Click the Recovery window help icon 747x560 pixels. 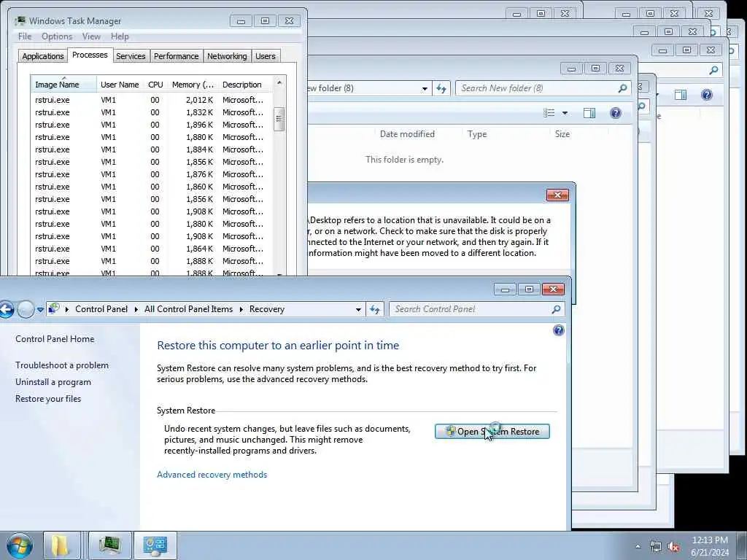tap(559, 330)
